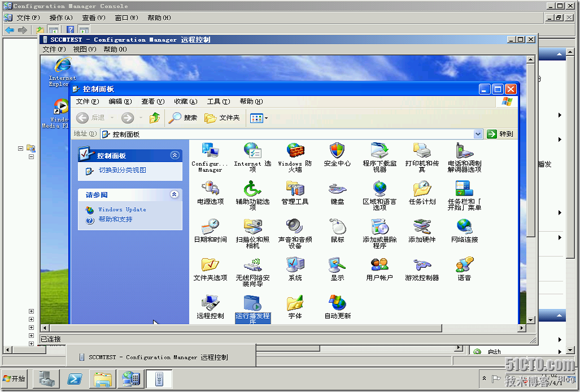
Task: Open 添加或删除程序 icon
Action: 380,234
